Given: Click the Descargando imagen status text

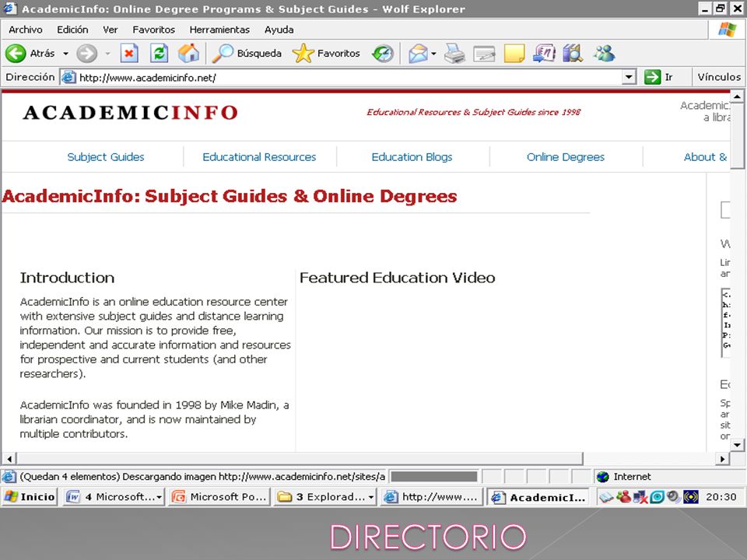Looking at the screenshot, I should point(202,476).
